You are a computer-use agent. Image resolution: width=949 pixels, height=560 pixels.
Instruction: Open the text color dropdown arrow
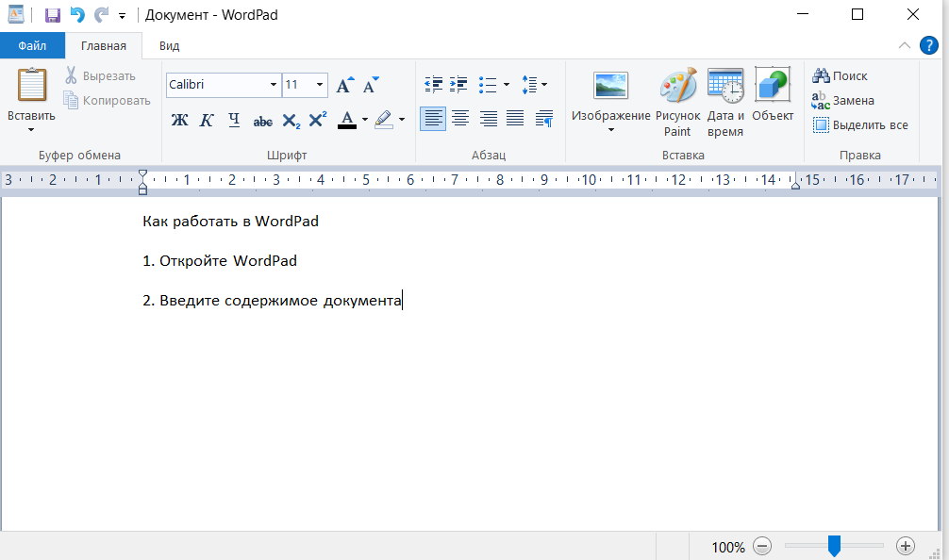click(364, 120)
